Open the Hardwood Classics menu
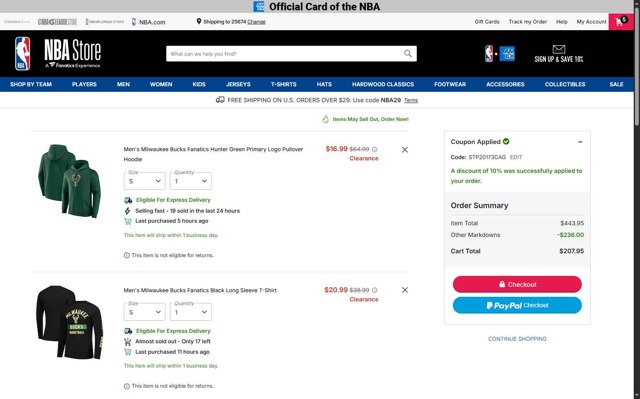This screenshot has width=640, height=399. coord(383,84)
